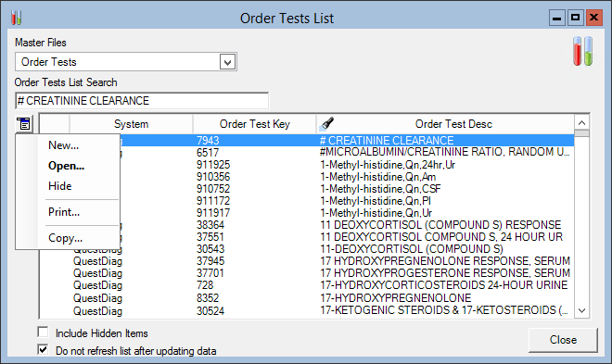Expand the Master Files dropdown arrow

pyautogui.click(x=227, y=62)
